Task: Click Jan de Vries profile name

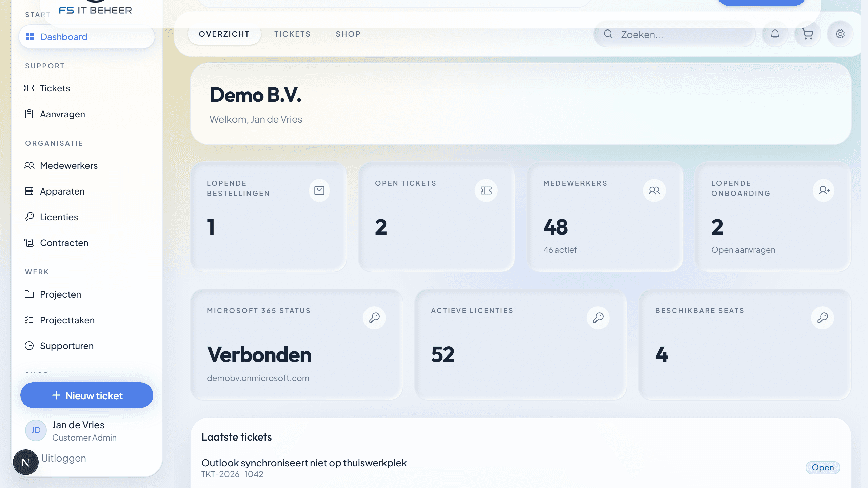Action: [78, 425]
